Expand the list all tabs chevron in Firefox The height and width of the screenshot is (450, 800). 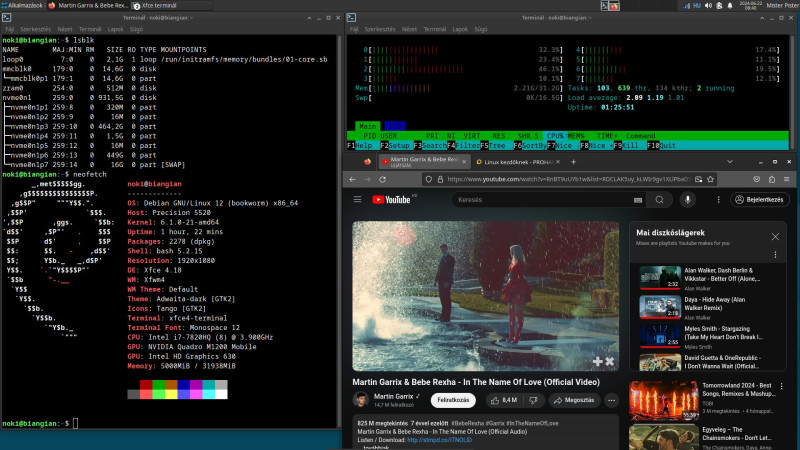click(x=730, y=162)
